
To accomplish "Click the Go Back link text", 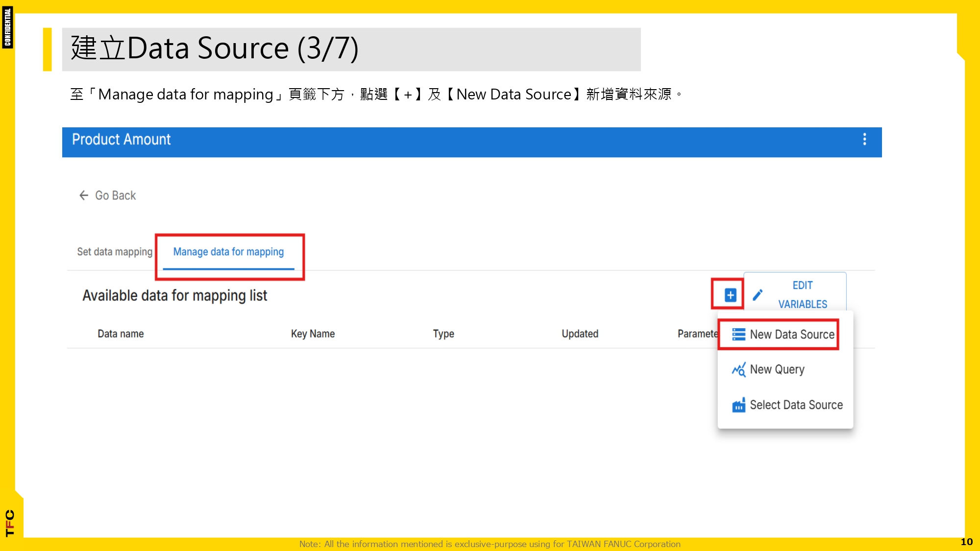I will pyautogui.click(x=115, y=195).
